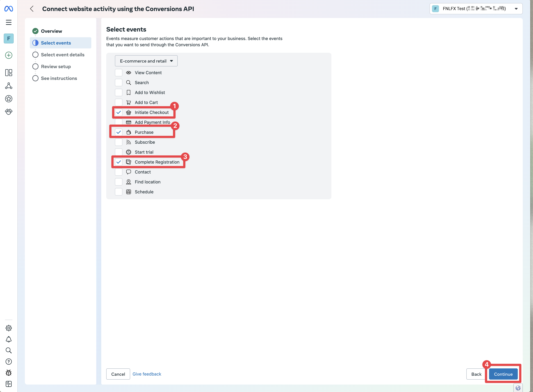Click the Give feedback link
Screen dimensions: 533x392
click(x=146, y=374)
